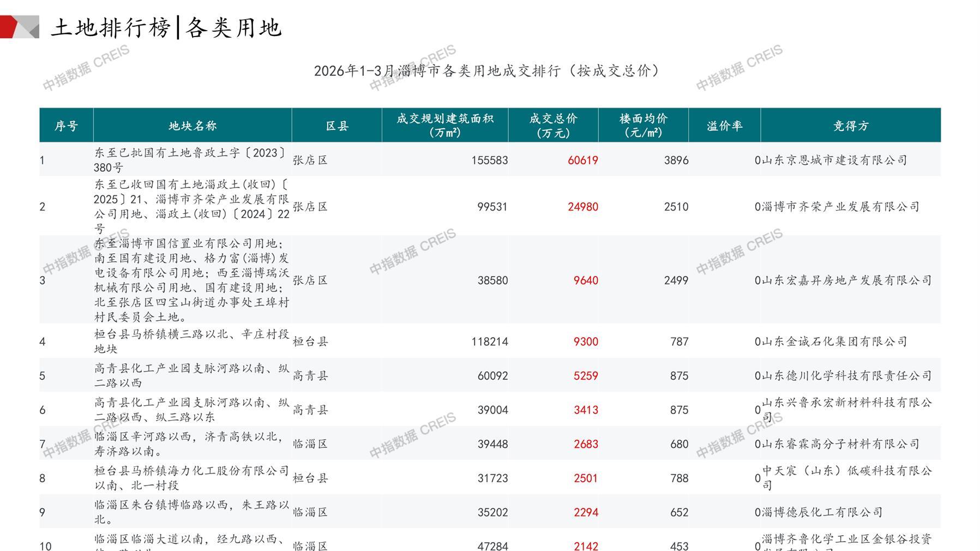This screenshot has width=980, height=551.
Task: Select the 成交总价 (万元) column header
Action: (553, 125)
